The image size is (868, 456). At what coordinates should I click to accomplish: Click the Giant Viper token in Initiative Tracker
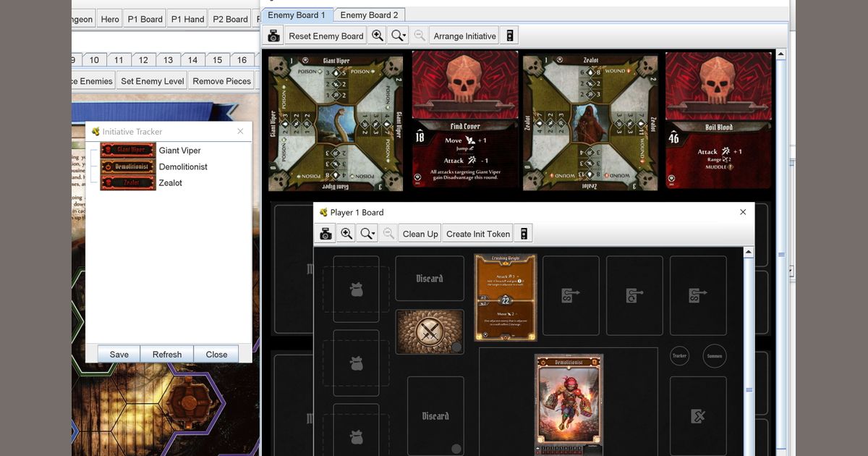[x=127, y=150]
